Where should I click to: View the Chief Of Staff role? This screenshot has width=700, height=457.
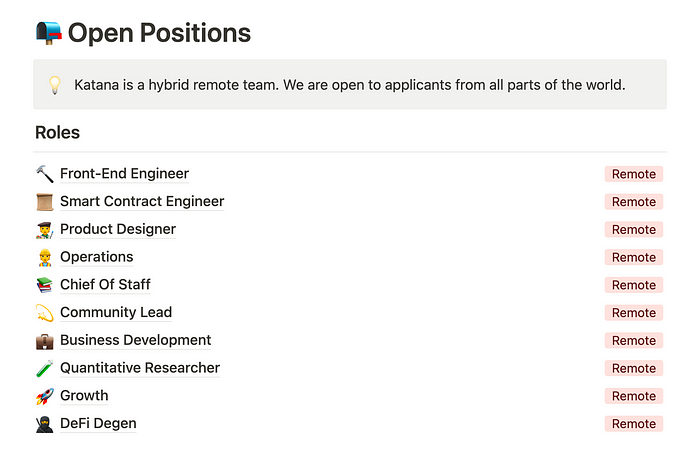(105, 284)
